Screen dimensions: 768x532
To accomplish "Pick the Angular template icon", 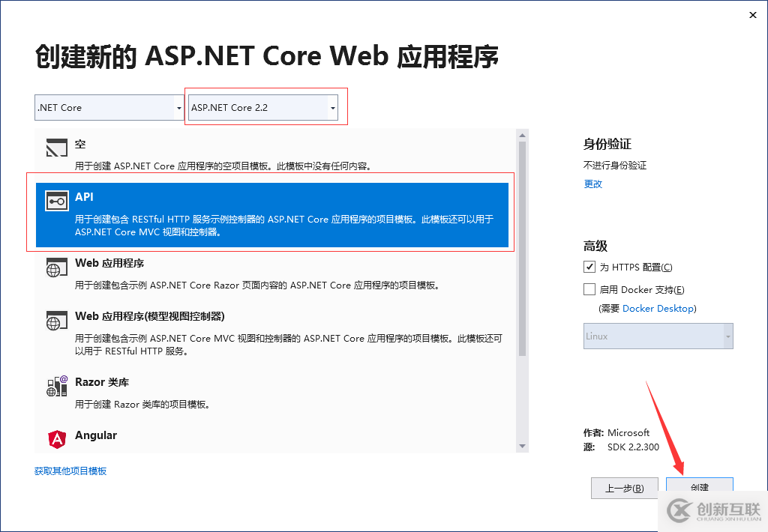I will point(56,440).
